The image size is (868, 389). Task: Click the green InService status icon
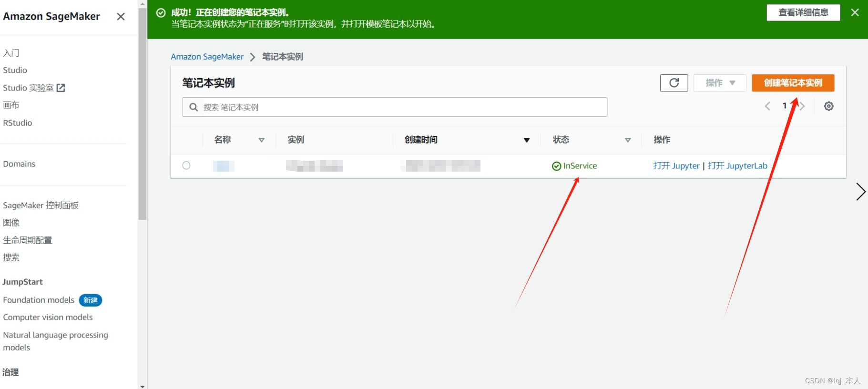[x=556, y=166]
